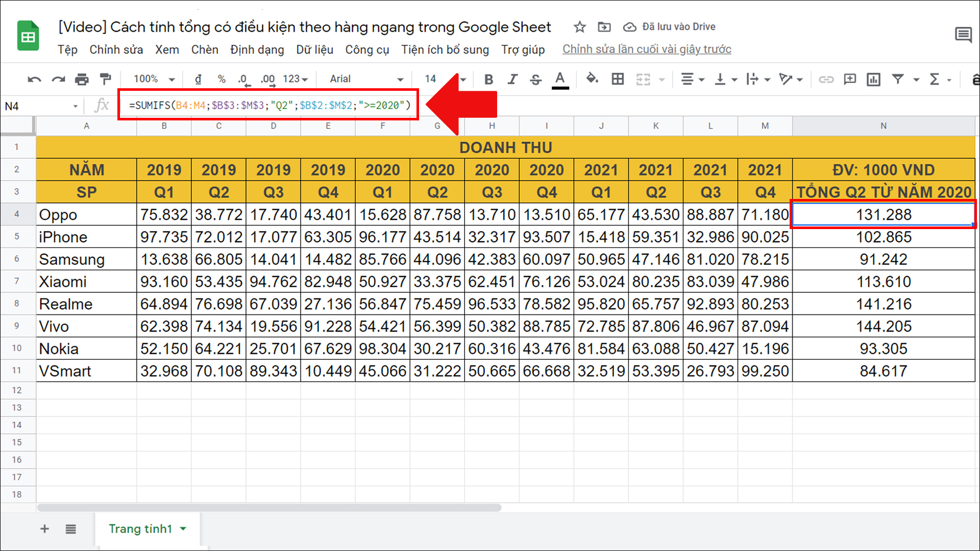Toggle italic formatting
Viewport: 980px width, 551px height.
(x=512, y=79)
